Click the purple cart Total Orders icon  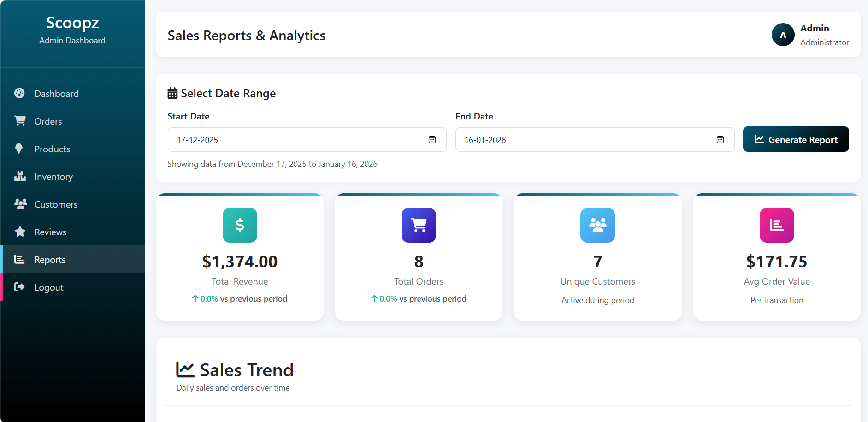click(x=419, y=225)
